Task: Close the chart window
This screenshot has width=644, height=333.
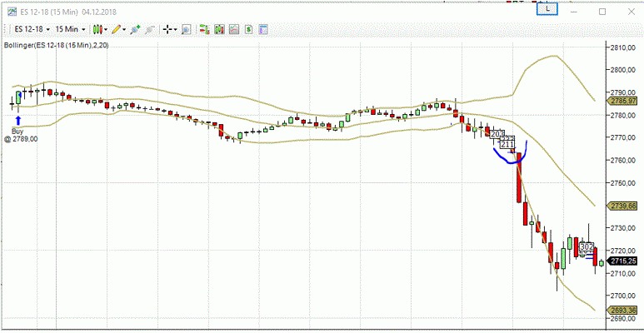Action: (x=632, y=12)
